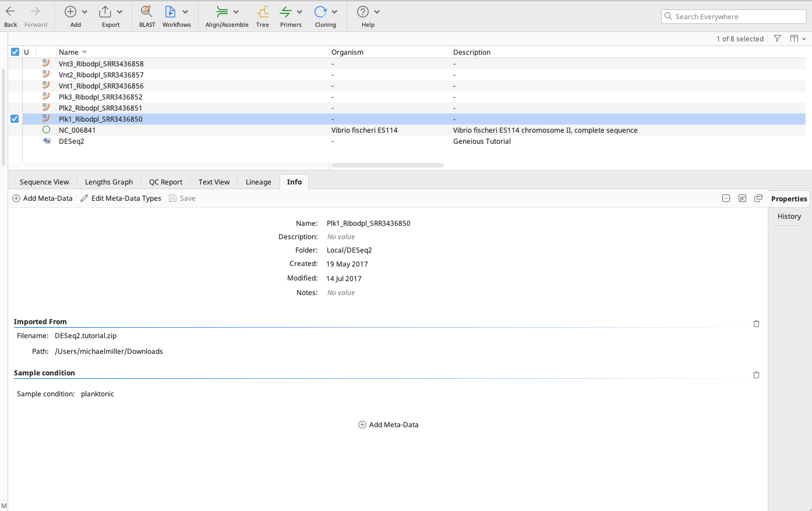Expand the Add dropdown arrow
Screen dimensions: 812x511
coord(84,12)
